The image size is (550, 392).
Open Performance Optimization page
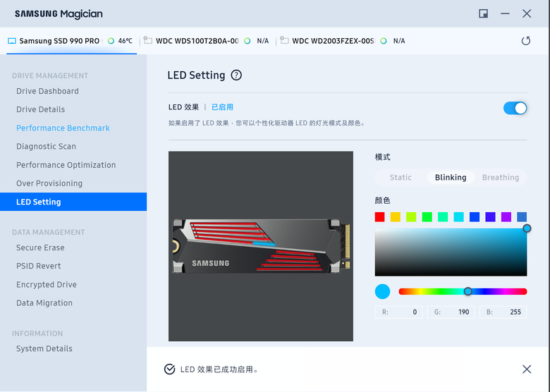[x=66, y=165]
